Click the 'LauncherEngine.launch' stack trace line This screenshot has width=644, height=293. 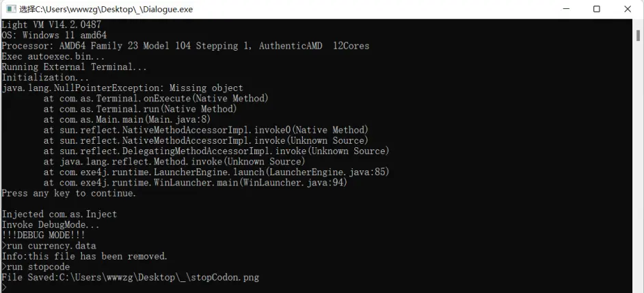click(216, 173)
